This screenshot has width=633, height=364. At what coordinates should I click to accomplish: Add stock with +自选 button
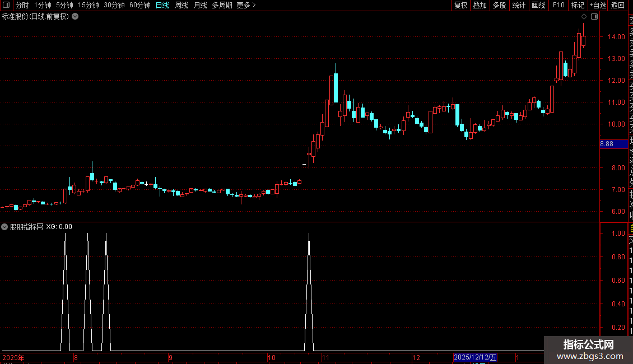[598, 5]
